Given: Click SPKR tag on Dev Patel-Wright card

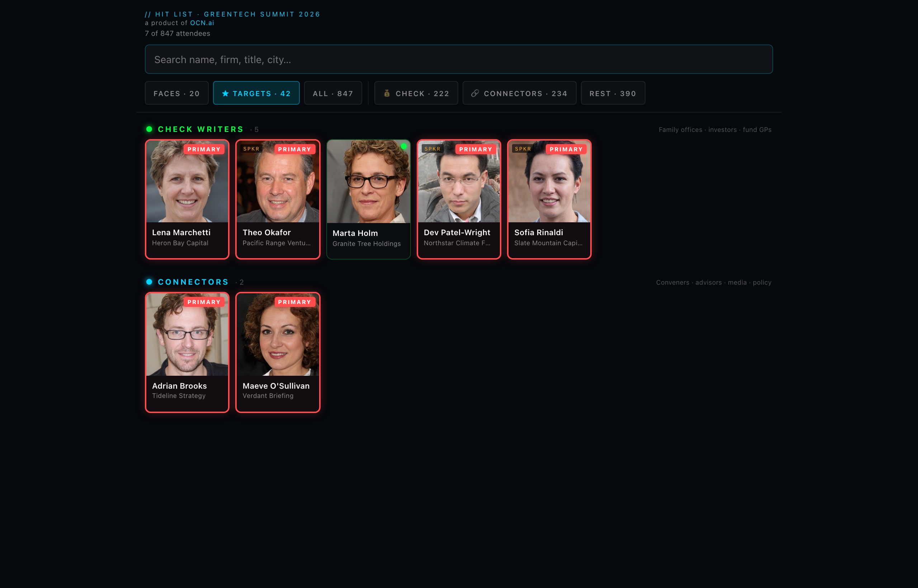Looking at the screenshot, I should (x=432, y=149).
